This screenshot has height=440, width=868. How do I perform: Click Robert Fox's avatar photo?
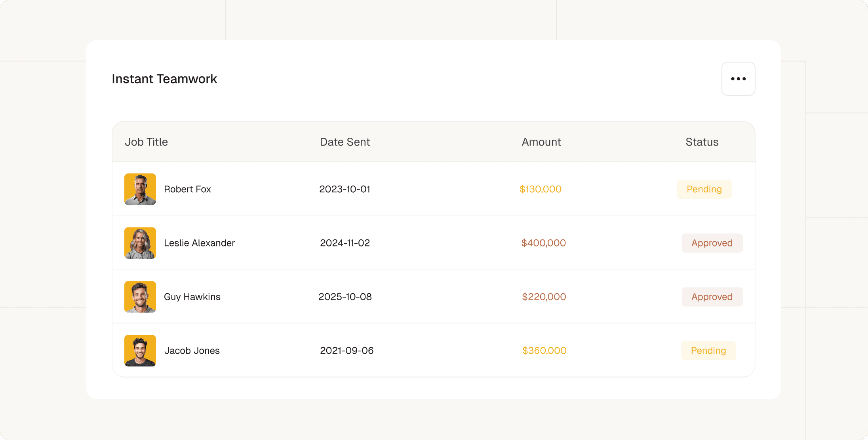[140, 189]
